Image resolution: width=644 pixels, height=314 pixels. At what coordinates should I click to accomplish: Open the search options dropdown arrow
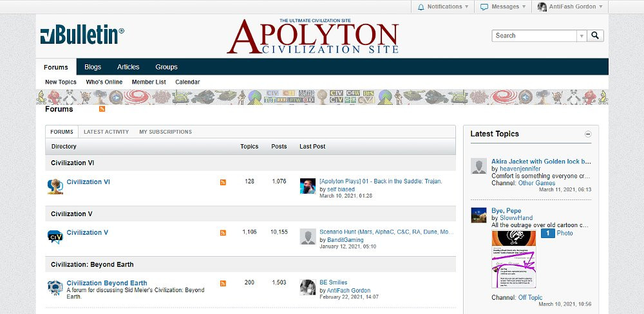582,35
